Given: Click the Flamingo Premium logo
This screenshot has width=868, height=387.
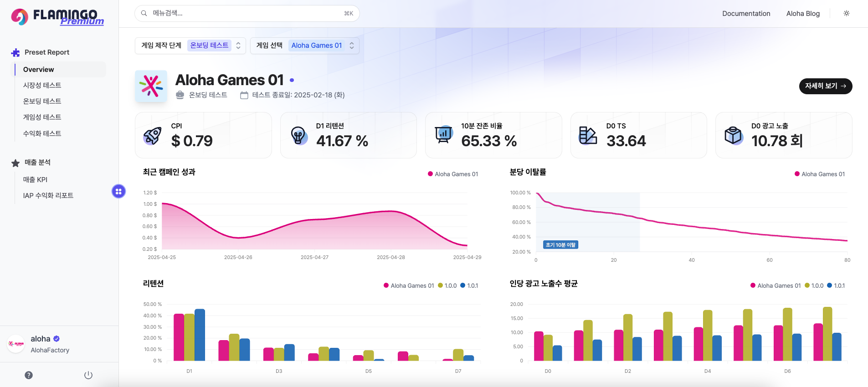Looking at the screenshot, I should click(x=57, y=17).
